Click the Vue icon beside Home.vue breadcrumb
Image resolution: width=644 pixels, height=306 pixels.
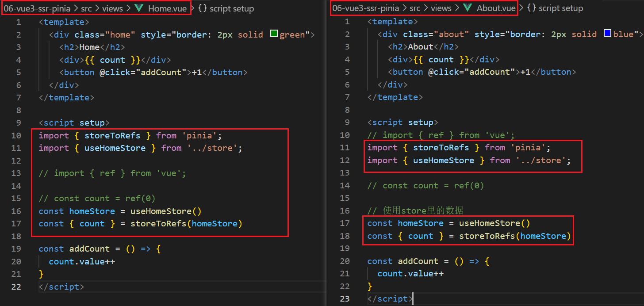point(139,8)
